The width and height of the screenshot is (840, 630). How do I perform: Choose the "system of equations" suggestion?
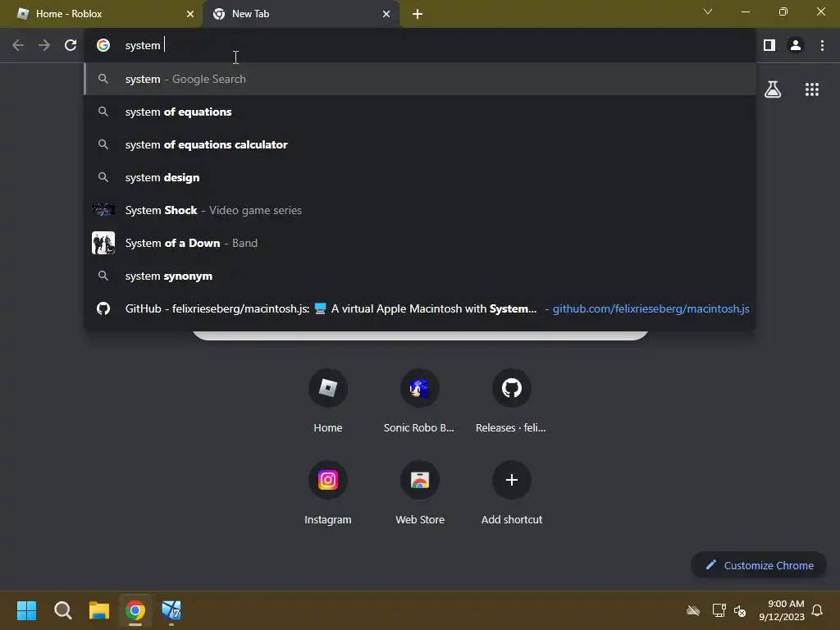click(x=419, y=112)
